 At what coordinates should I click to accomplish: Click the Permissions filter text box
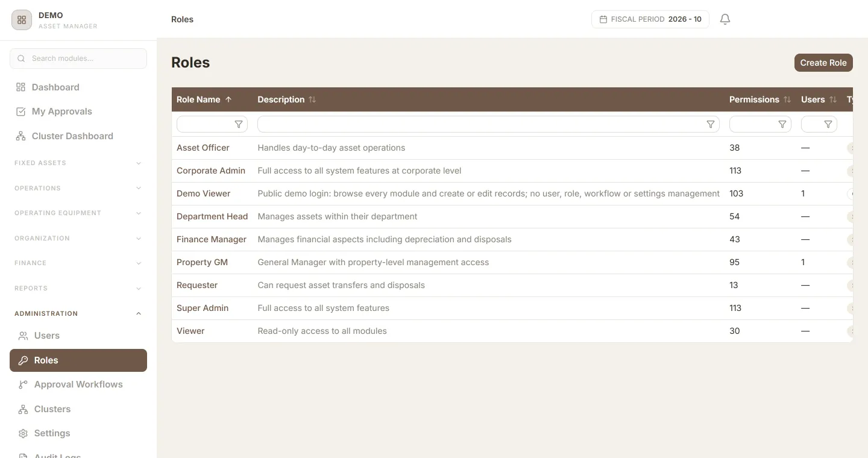(x=760, y=124)
